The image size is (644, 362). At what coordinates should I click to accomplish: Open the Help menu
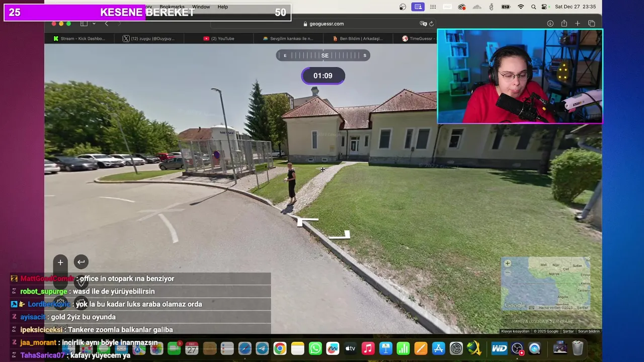tap(222, 7)
